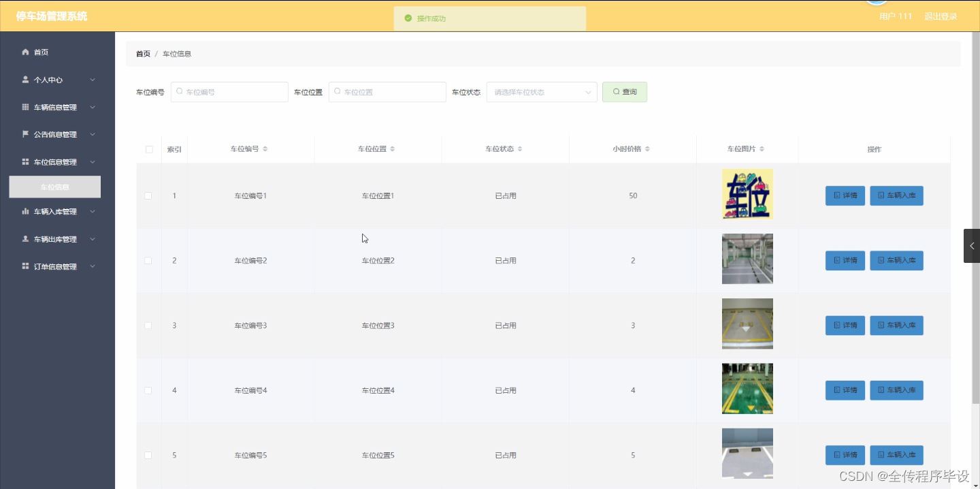Open the 首页 sidebar menu item

[x=57, y=52]
